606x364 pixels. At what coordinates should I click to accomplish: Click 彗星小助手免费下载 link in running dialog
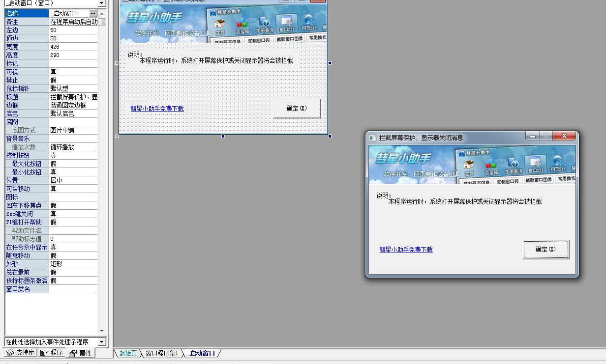[406, 250]
